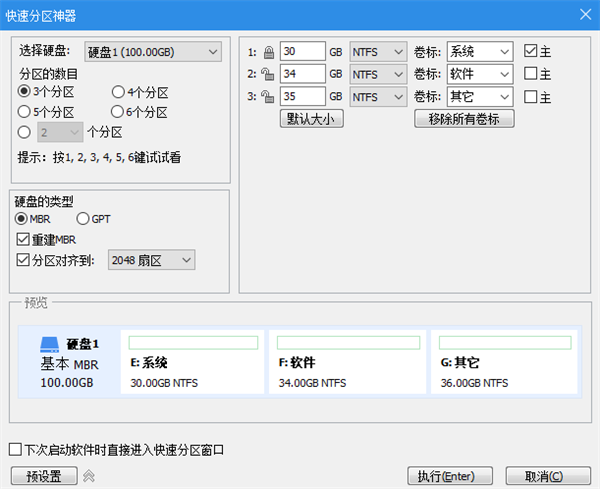Open NTFS file system dropdown for partition 3
600x489 pixels.
click(x=378, y=97)
